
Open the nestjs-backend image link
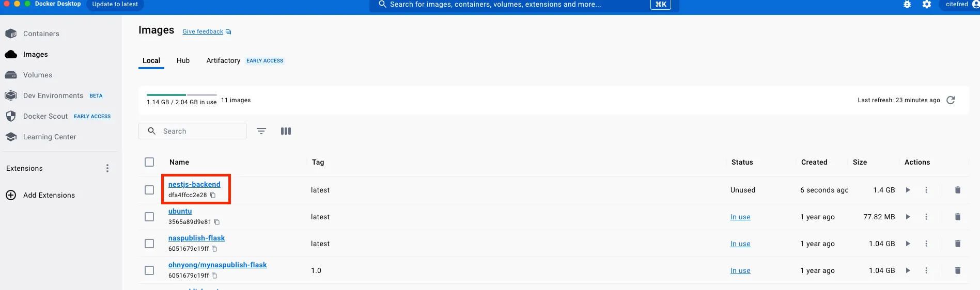tap(194, 184)
